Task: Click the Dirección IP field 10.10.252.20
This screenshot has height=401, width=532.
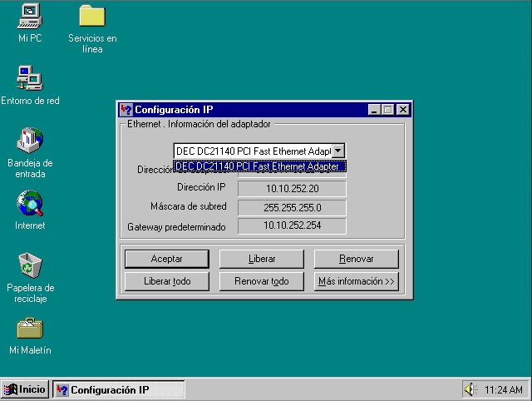Action: [292, 189]
